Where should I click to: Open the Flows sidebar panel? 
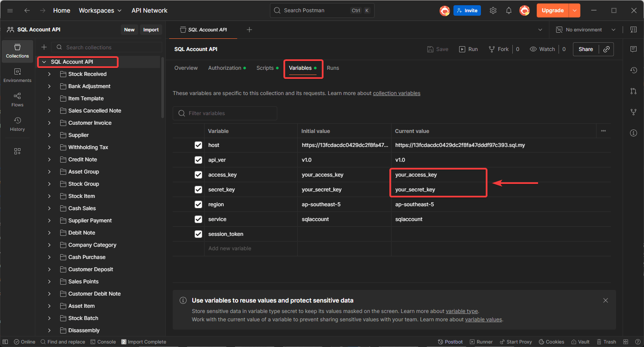point(17,99)
